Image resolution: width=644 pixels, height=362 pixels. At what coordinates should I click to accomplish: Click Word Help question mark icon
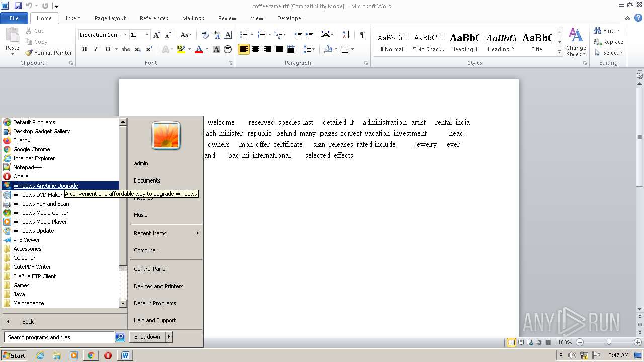coord(638,18)
